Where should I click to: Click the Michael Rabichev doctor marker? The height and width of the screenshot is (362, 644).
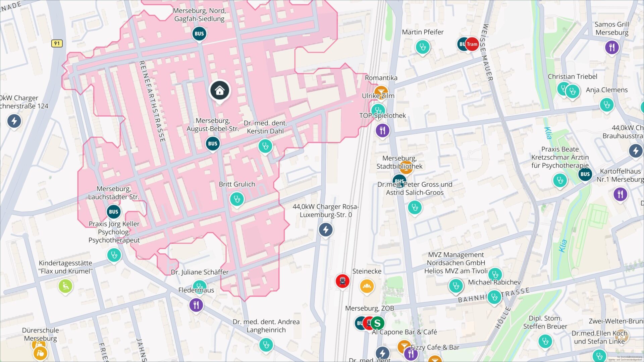[x=494, y=297]
